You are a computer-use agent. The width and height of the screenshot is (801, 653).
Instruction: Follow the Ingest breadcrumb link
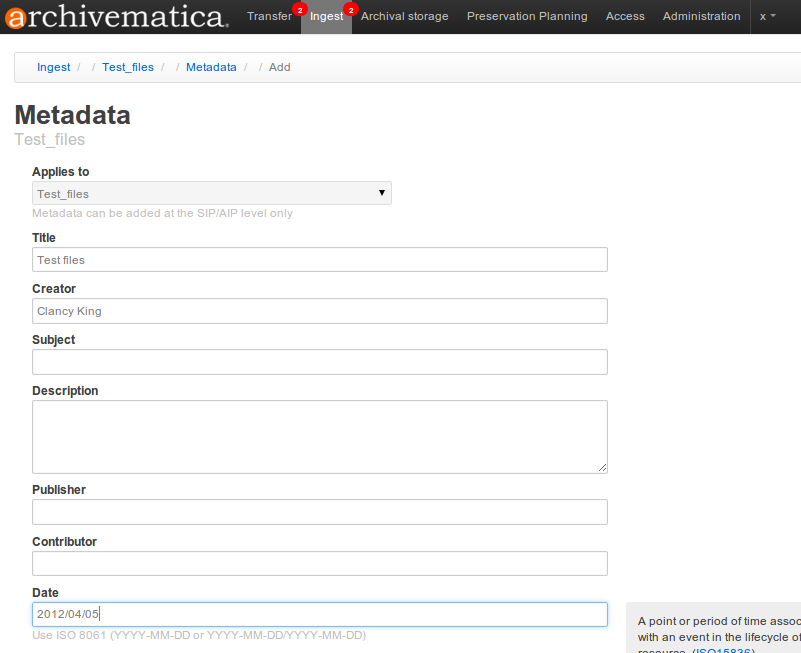[53, 67]
